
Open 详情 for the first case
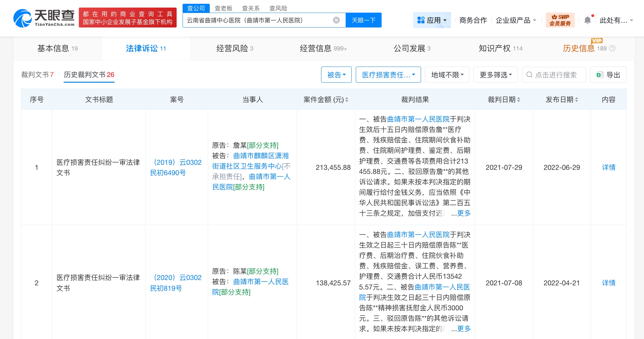608,167
